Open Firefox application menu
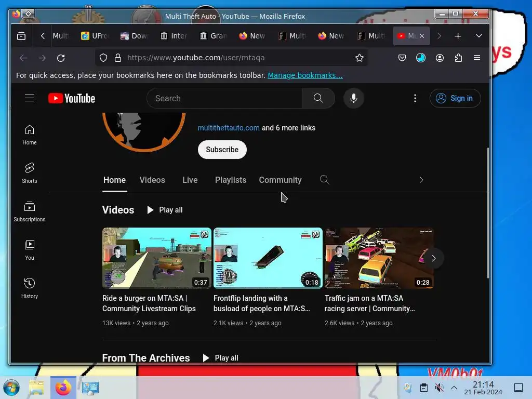The image size is (532, 399). coord(477,58)
